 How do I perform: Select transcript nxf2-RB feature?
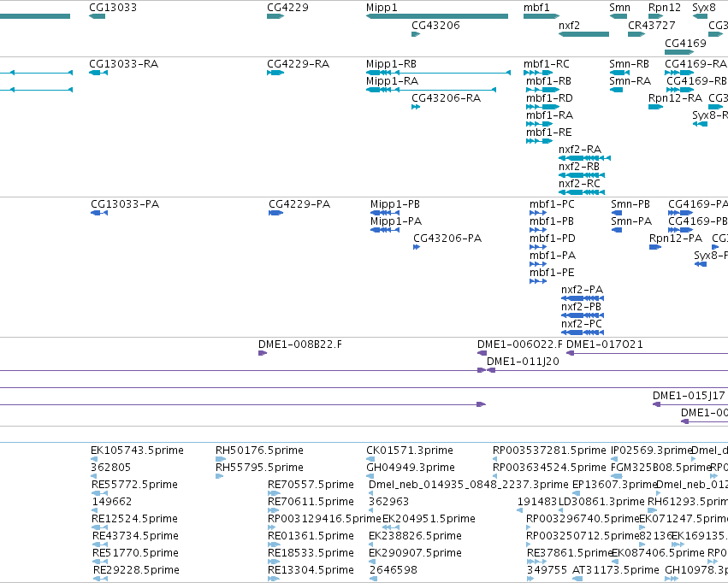582,175
